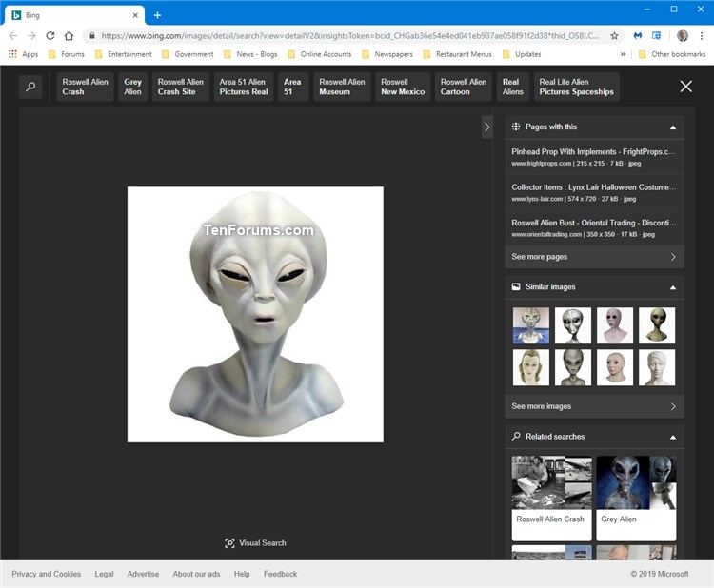Open the About our ads link
This screenshot has width=714, height=588.
click(x=196, y=574)
